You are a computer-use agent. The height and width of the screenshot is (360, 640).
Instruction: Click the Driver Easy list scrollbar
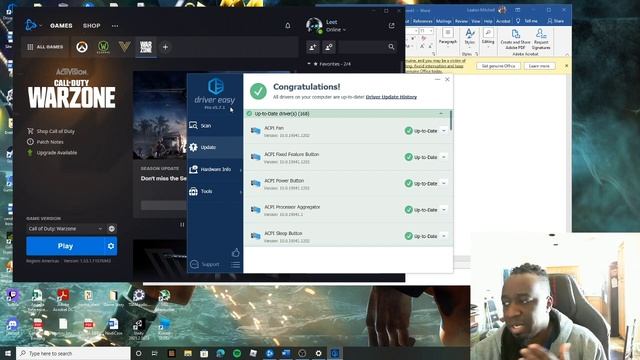pyautogui.click(x=451, y=120)
